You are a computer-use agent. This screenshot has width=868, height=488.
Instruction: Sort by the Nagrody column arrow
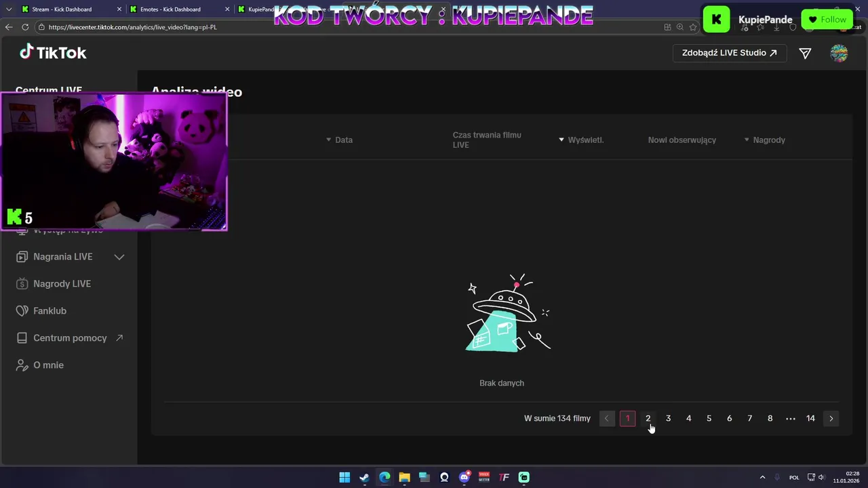[747, 140]
